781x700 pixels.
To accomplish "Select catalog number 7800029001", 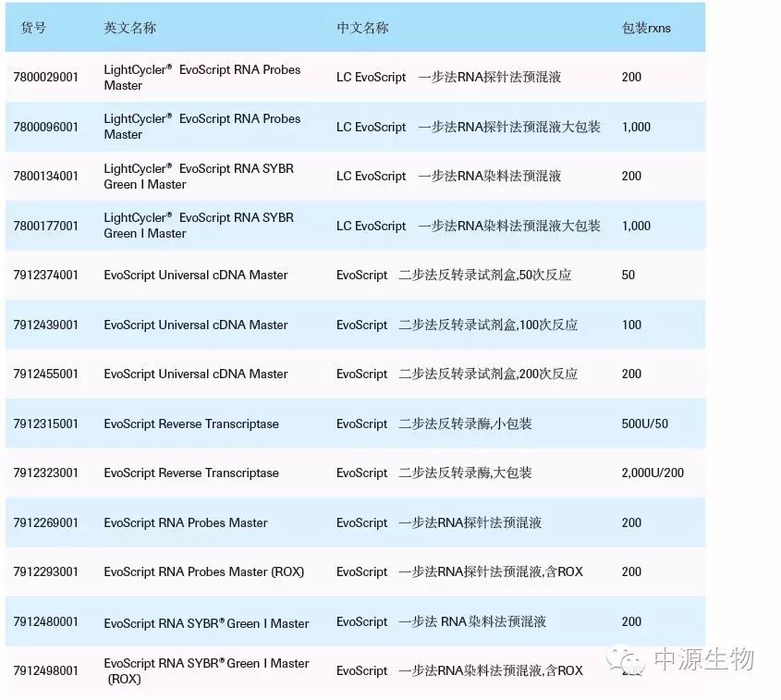I will pos(46,78).
